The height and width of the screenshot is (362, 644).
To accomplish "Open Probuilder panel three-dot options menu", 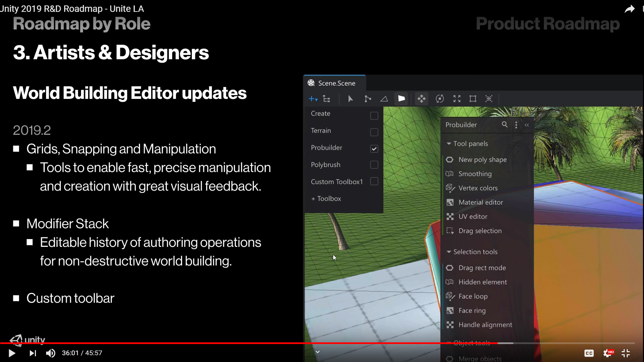I will (x=516, y=125).
